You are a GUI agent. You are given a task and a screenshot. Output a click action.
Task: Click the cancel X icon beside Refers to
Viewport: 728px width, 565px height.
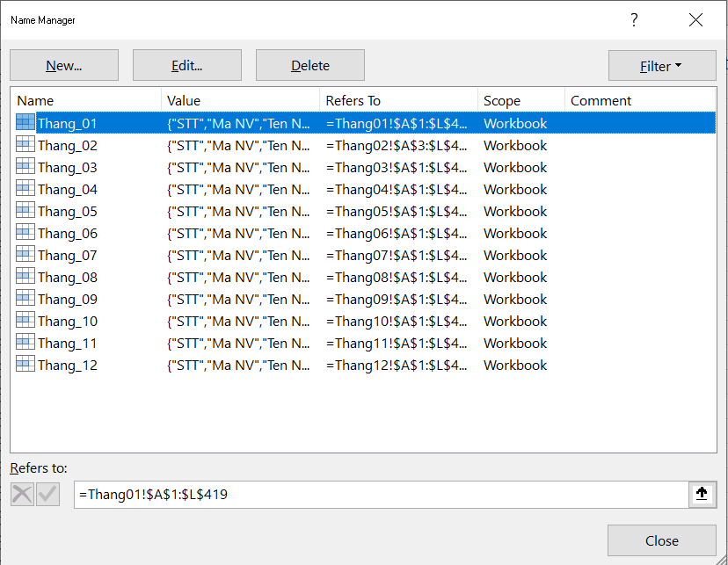[x=22, y=494]
